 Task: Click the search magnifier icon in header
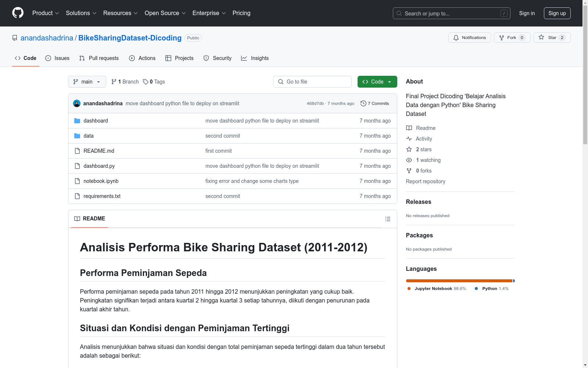(399, 13)
